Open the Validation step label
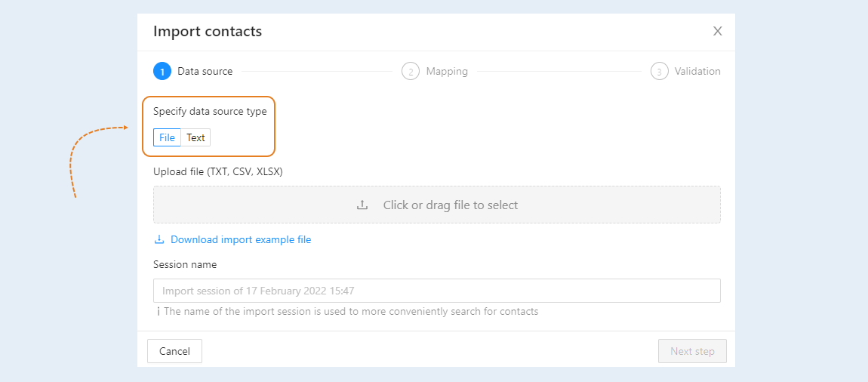The image size is (868, 382). coord(697,72)
